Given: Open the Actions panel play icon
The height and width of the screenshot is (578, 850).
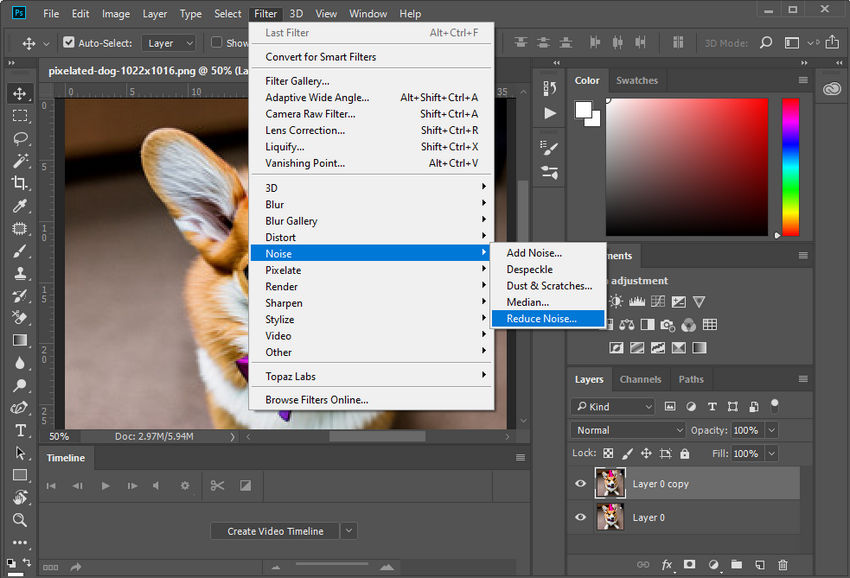Looking at the screenshot, I should pyautogui.click(x=549, y=113).
